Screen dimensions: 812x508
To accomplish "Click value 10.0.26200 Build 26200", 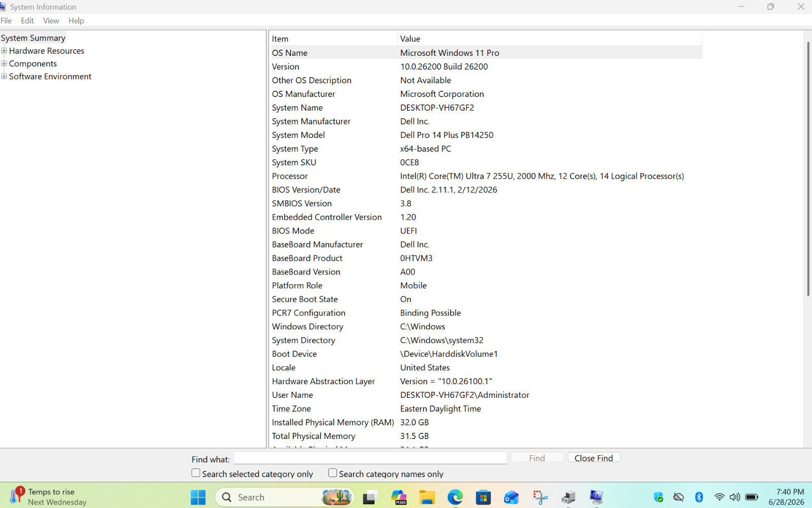I will (x=444, y=66).
